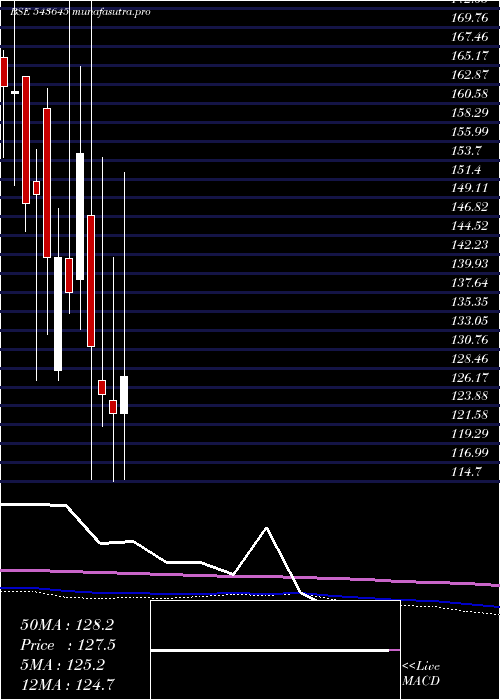Select the 123.88 axis value
Viewport: 500px width, 700px height.
click(x=470, y=396)
